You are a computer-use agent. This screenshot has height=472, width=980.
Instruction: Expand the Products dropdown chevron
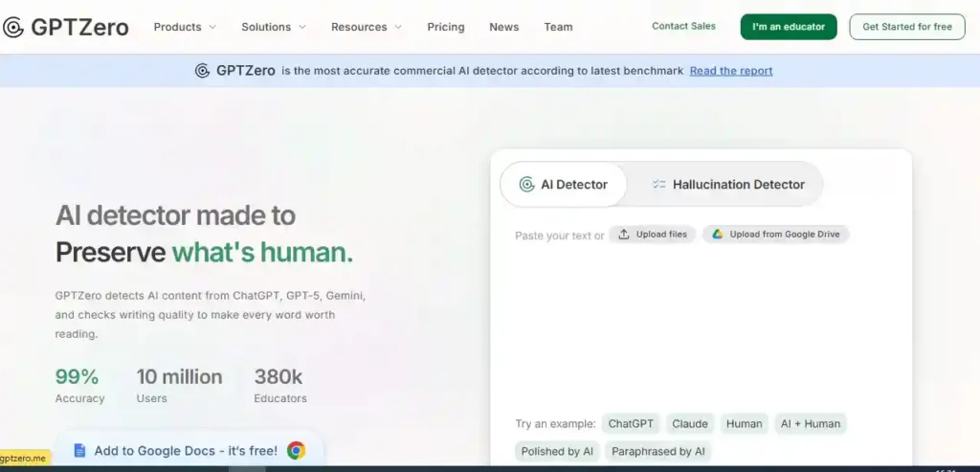coord(212,27)
